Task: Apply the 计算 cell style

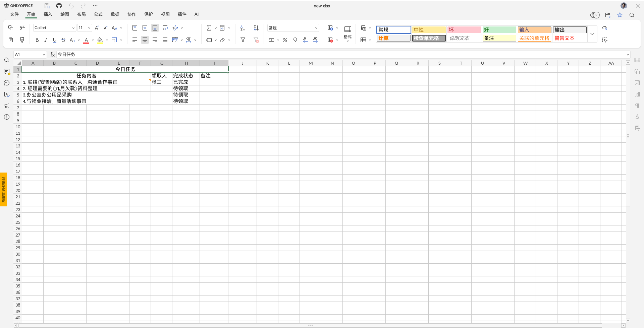Action: tap(394, 38)
